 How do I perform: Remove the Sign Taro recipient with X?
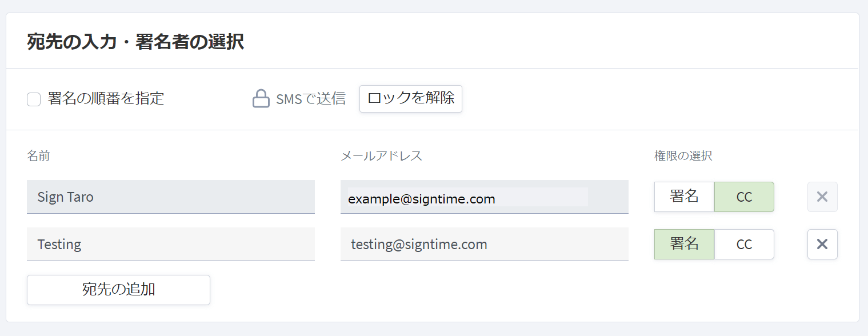coord(822,197)
